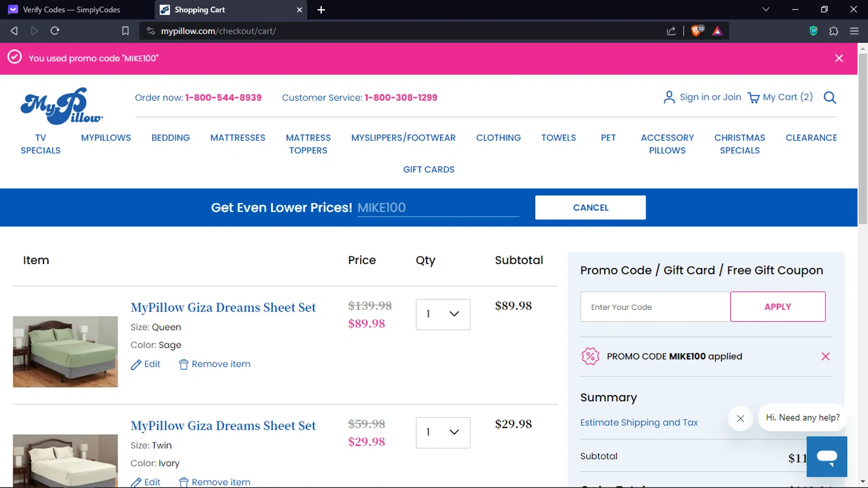The image size is (868, 488).
Task: Open Mattress Toppers menu
Action: coord(308,144)
